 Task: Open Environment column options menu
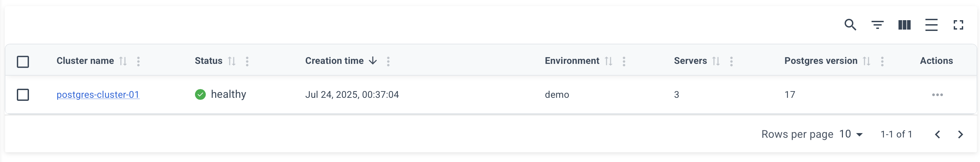[624, 61]
